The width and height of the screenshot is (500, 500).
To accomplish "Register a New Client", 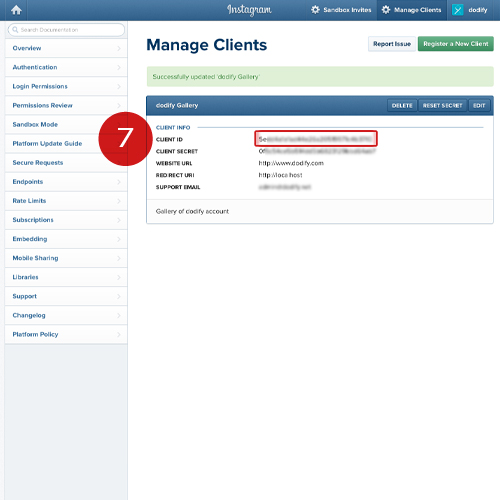I will [x=456, y=44].
